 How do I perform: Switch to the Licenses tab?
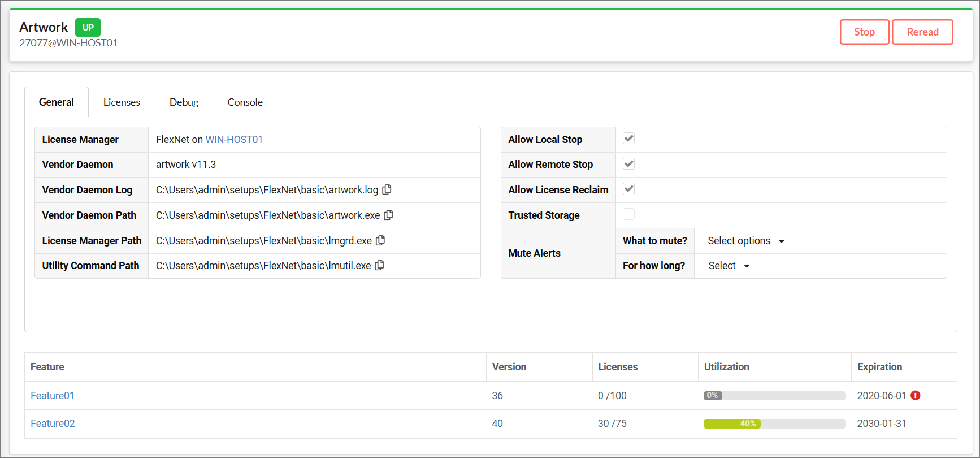tap(122, 102)
